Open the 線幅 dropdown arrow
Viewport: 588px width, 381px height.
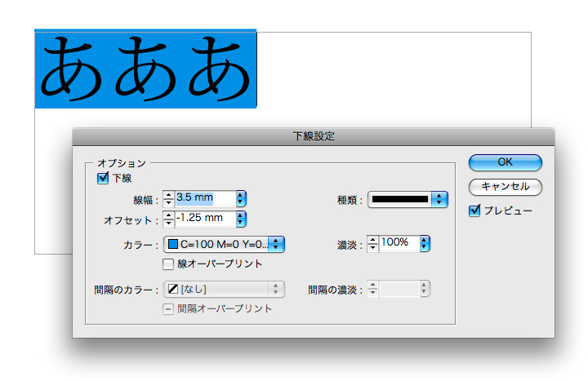(241, 198)
